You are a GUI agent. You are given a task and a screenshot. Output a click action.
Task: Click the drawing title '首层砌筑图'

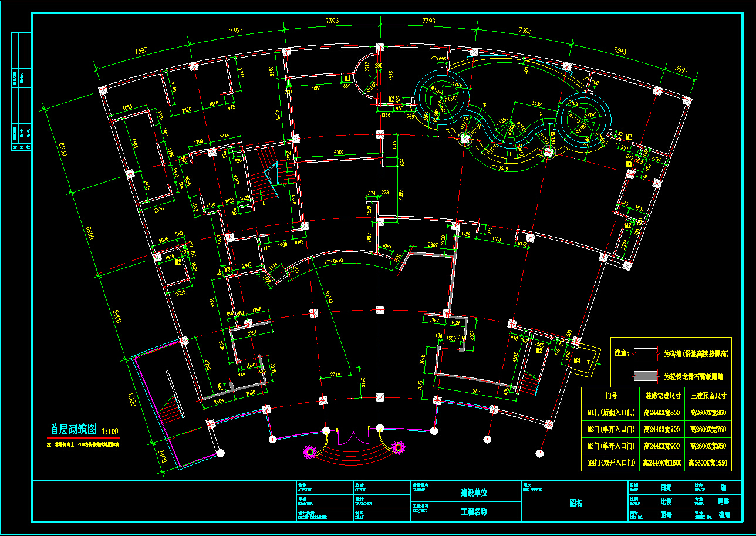73,429
